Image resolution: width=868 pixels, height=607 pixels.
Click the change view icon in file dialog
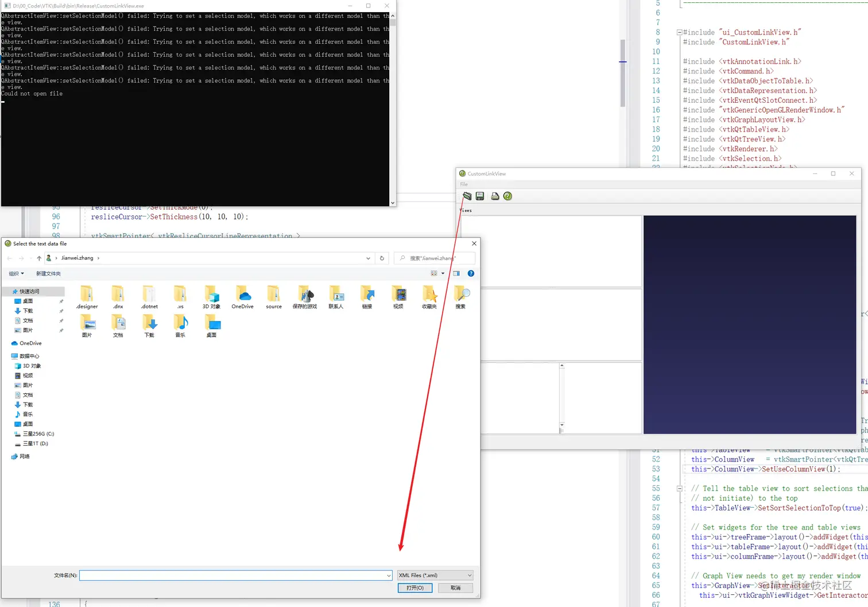[434, 273]
